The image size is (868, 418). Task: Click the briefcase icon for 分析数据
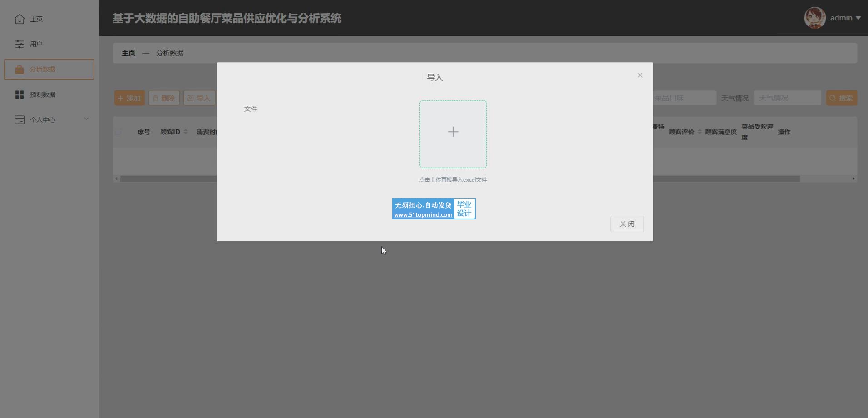[20, 70]
